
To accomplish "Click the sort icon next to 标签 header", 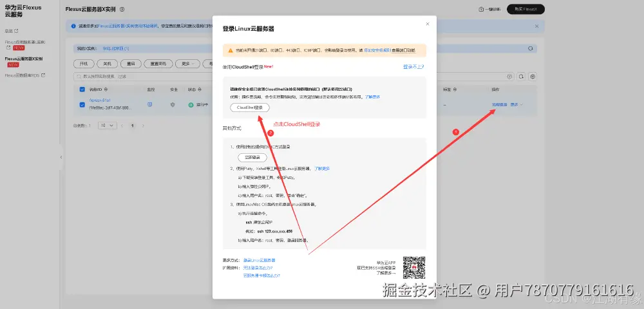I will click(454, 89).
